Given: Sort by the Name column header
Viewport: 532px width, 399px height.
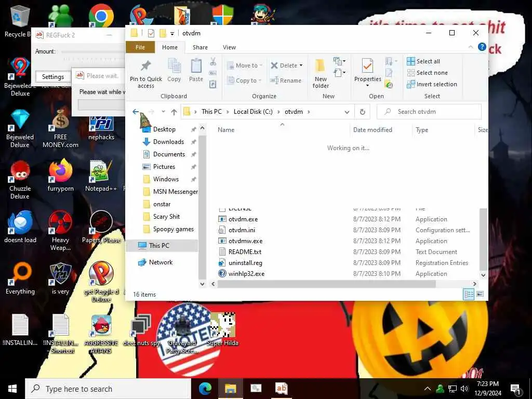Looking at the screenshot, I should click(226, 130).
